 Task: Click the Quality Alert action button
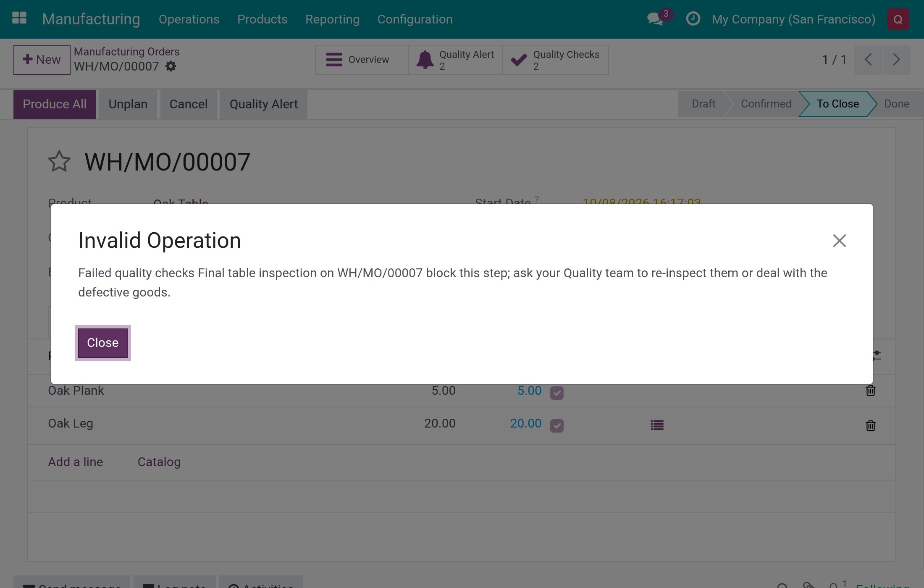(264, 104)
